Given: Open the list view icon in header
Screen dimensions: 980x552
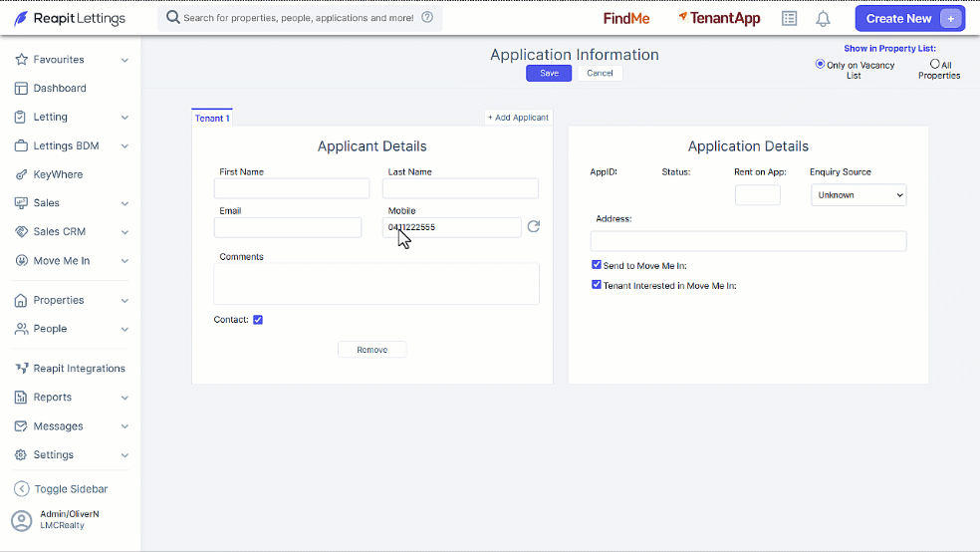Looking at the screenshot, I should click(790, 19).
